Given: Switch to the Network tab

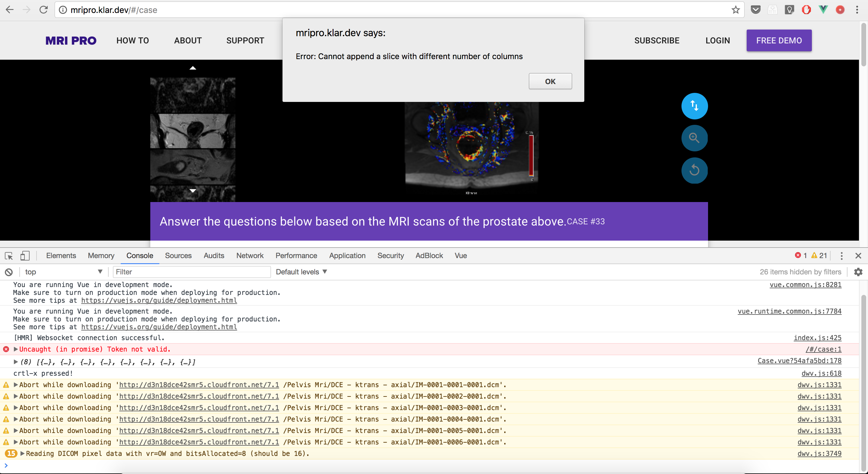Looking at the screenshot, I should point(250,255).
